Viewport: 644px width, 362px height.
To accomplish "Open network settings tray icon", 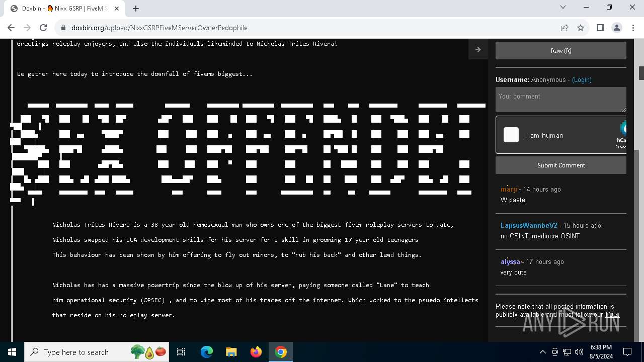I will 567,352.
